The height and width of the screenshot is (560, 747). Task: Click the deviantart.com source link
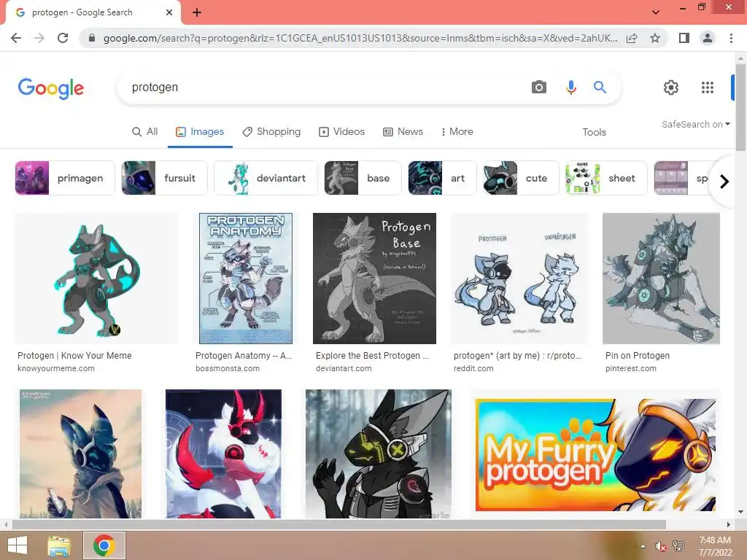tap(344, 368)
